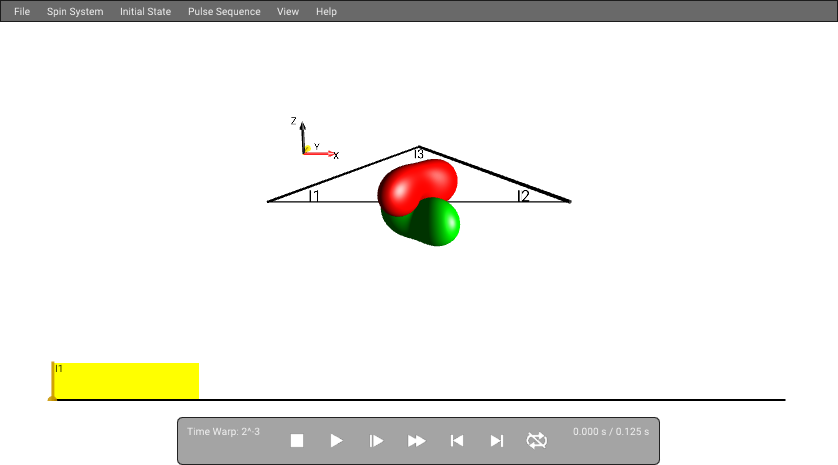The height and width of the screenshot is (465, 838).
Task: Select the I2 spin label
Action: point(523,196)
